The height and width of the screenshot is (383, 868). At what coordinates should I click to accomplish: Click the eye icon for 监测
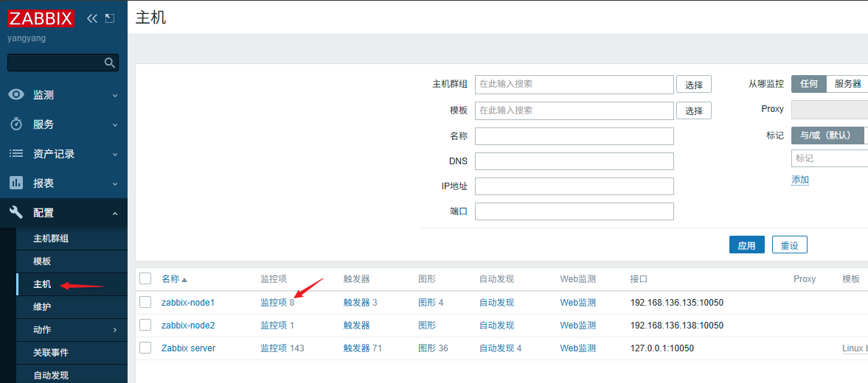(x=17, y=94)
